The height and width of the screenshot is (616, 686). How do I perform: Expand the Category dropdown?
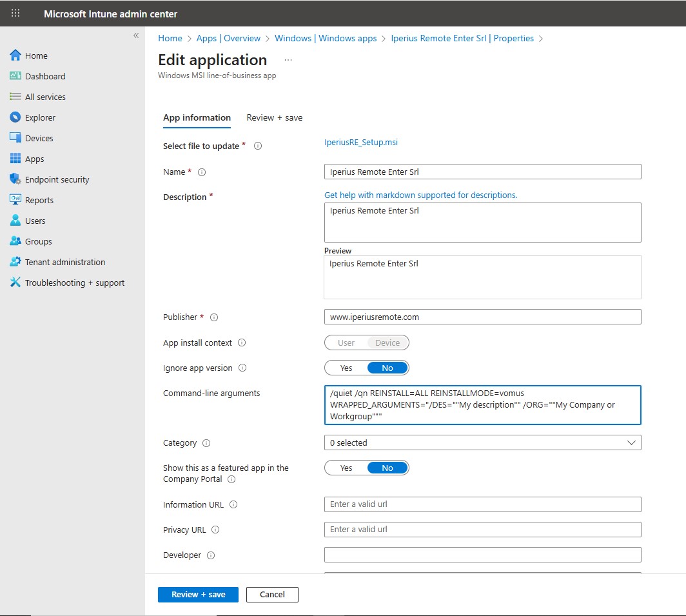click(482, 443)
